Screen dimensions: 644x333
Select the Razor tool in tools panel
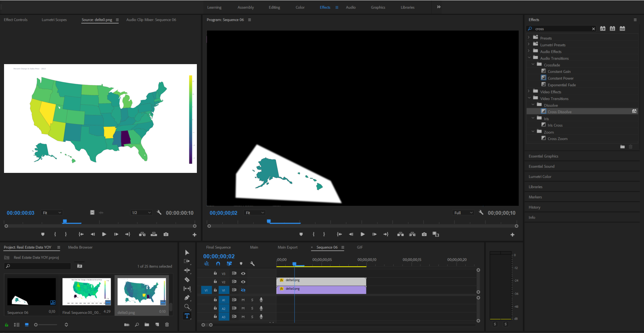(187, 280)
